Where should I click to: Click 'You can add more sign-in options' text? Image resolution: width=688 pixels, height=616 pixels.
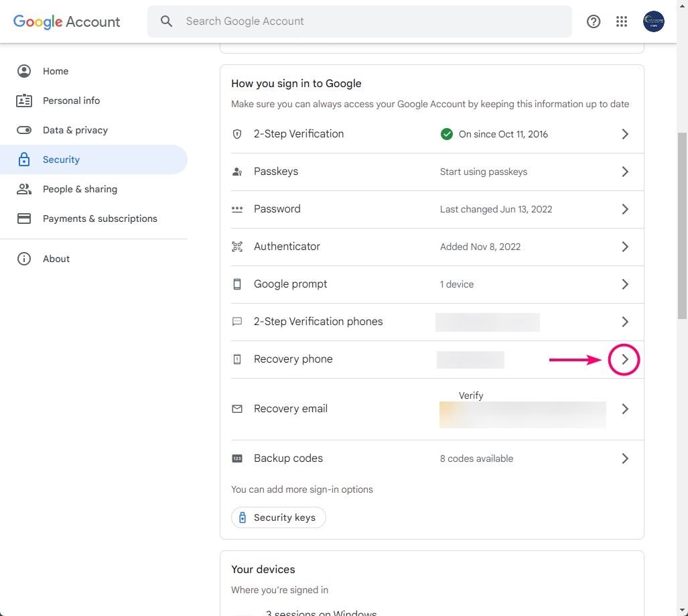point(302,489)
